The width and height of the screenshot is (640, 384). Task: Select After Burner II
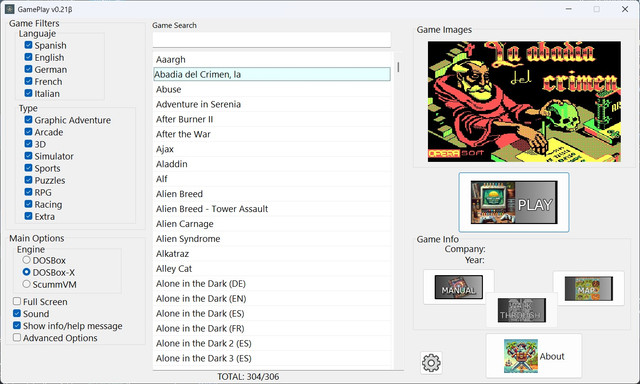[x=272, y=119]
